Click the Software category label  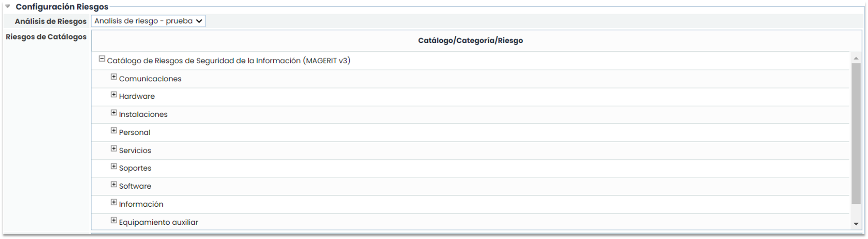tap(135, 187)
